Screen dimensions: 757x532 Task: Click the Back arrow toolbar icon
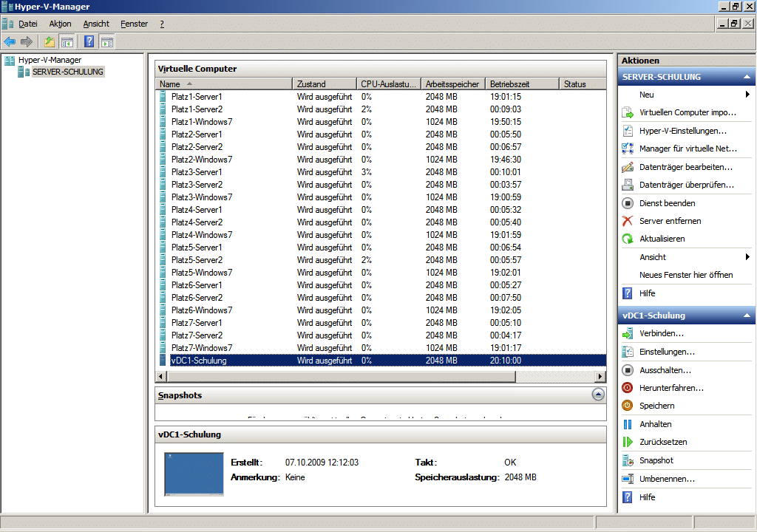coord(10,42)
